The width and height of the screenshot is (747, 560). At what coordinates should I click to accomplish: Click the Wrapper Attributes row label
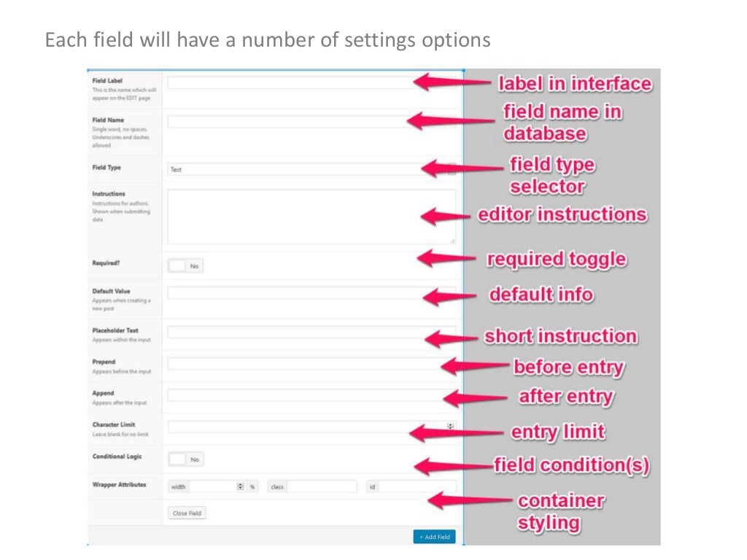119,484
